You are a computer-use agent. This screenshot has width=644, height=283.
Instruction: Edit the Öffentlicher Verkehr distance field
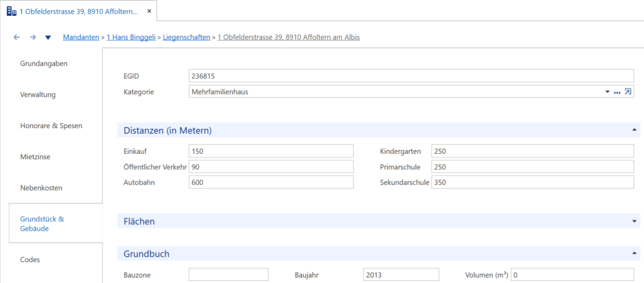271,167
